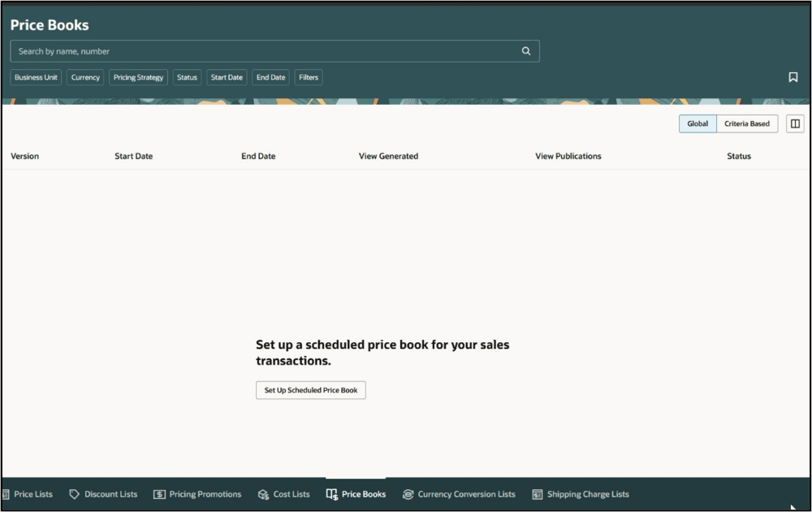The image size is (812, 512).
Task: Select the Price Books tab label
Action: [x=364, y=494]
